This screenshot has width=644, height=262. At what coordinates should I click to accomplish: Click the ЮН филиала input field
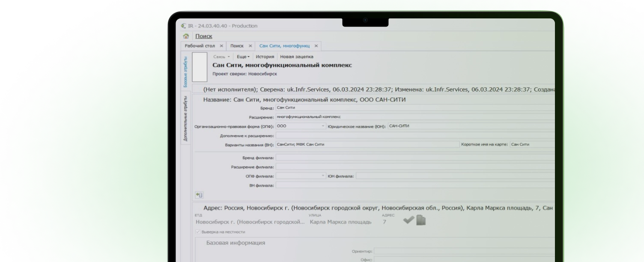455,176
